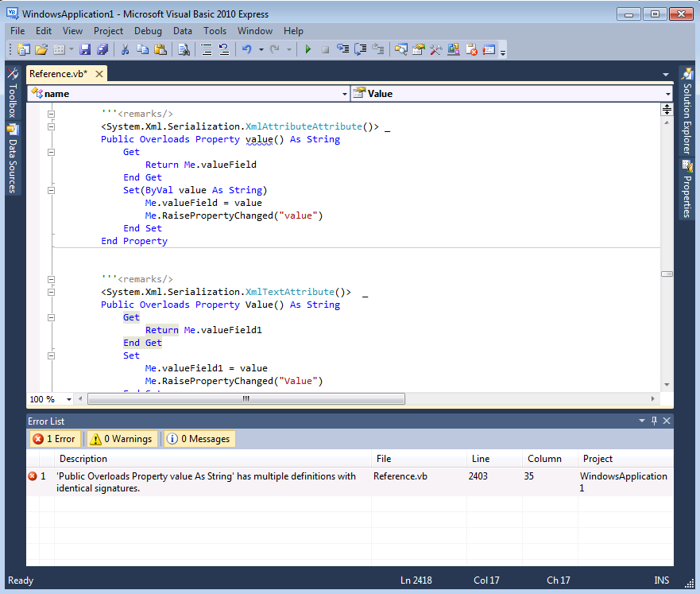Screen dimensions: 700x594
Task: Open the File menu
Action: tap(17, 31)
